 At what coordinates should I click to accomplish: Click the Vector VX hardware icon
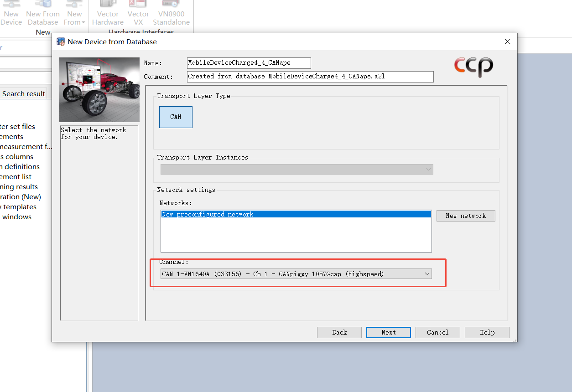point(138,11)
